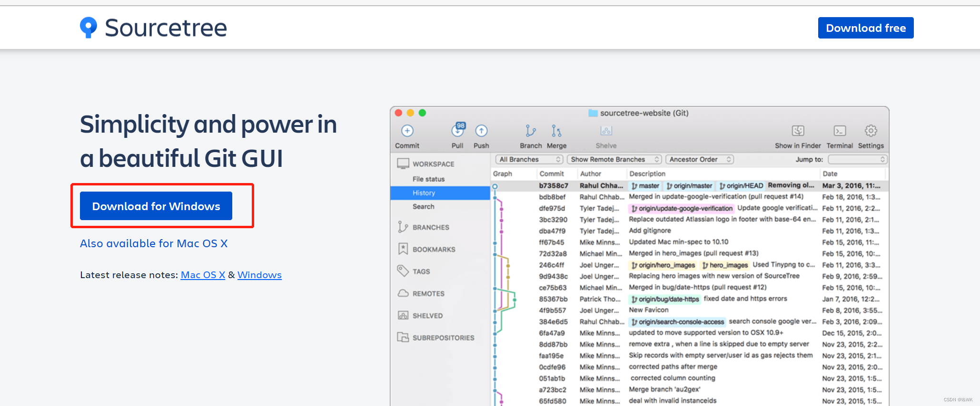Click the Merge toolbar icon
The image size is (980, 406).
[556, 131]
